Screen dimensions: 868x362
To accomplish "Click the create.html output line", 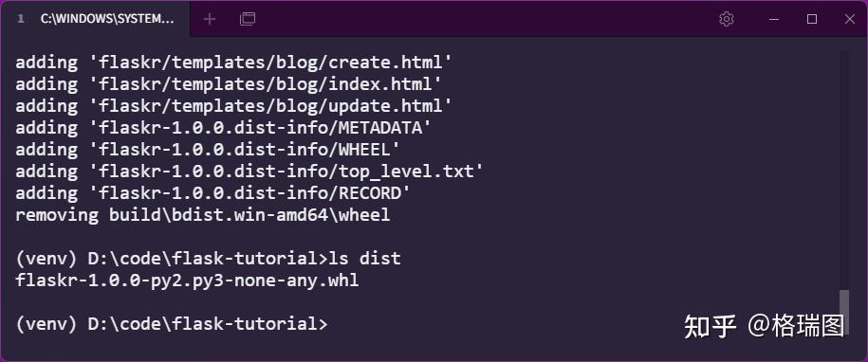I will point(233,63).
